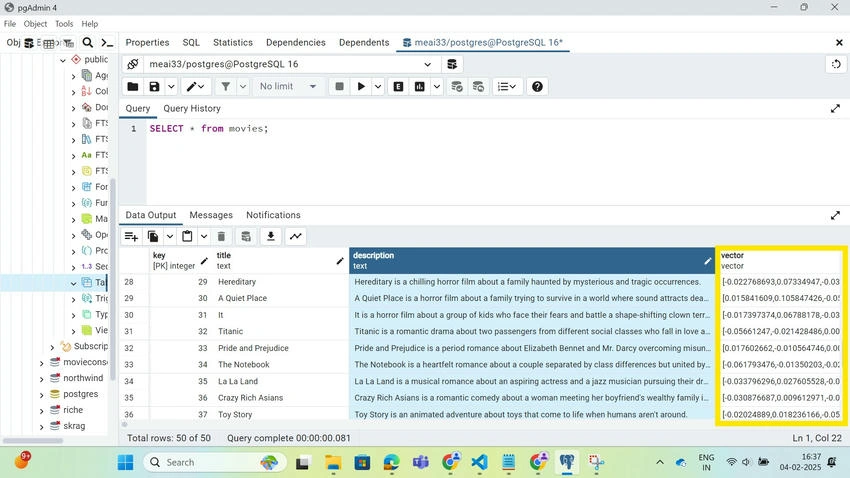Save the query file
Screen dimensions: 850x478
point(154,87)
